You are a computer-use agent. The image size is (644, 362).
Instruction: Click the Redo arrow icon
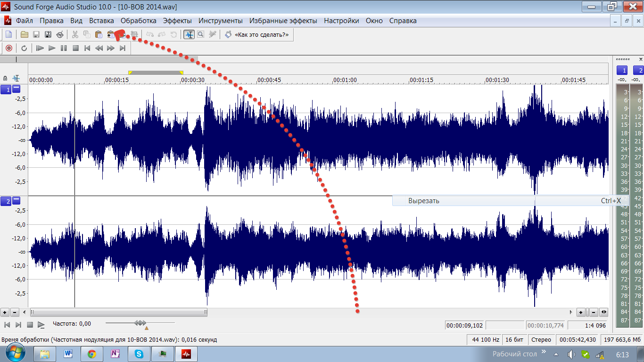pyautogui.click(x=162, y=34)
